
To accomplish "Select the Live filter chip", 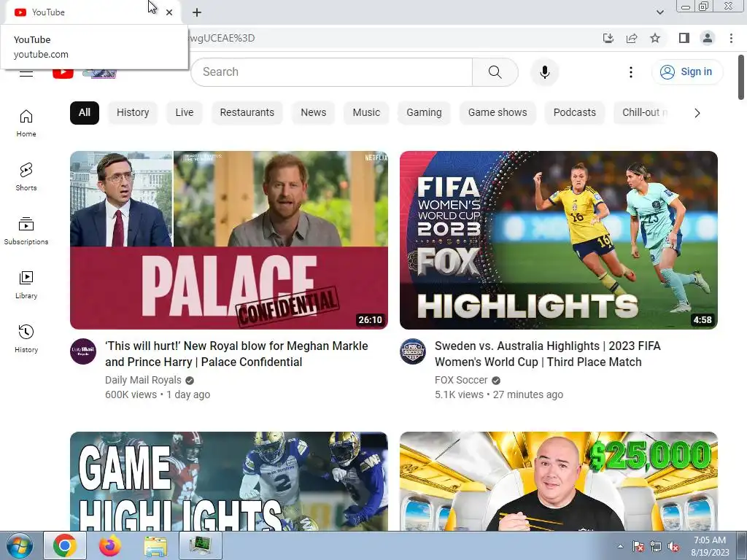I will coord(185,113).
